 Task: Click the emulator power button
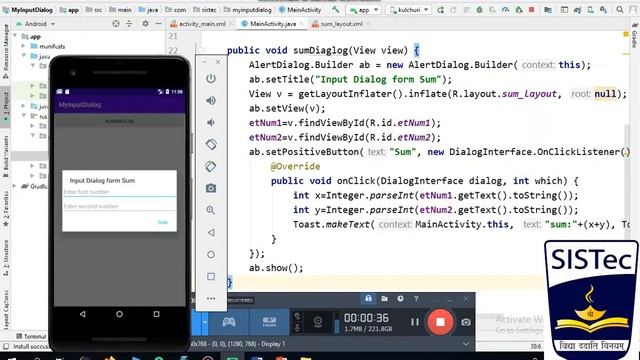[211, 78]
